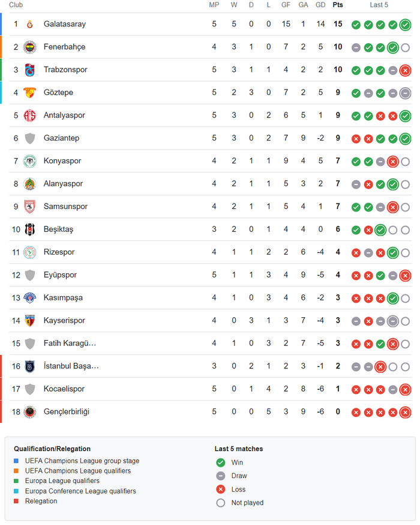Click the blue Champions League group stage swatch
This screenshot has height=525, width=420.
pos(16,461)
